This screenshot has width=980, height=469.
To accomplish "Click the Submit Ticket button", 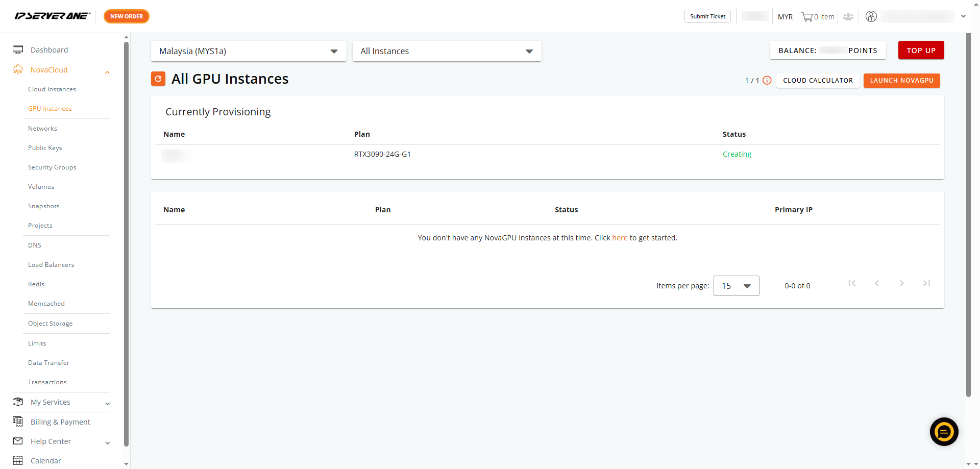I will [x=707, y=16].
